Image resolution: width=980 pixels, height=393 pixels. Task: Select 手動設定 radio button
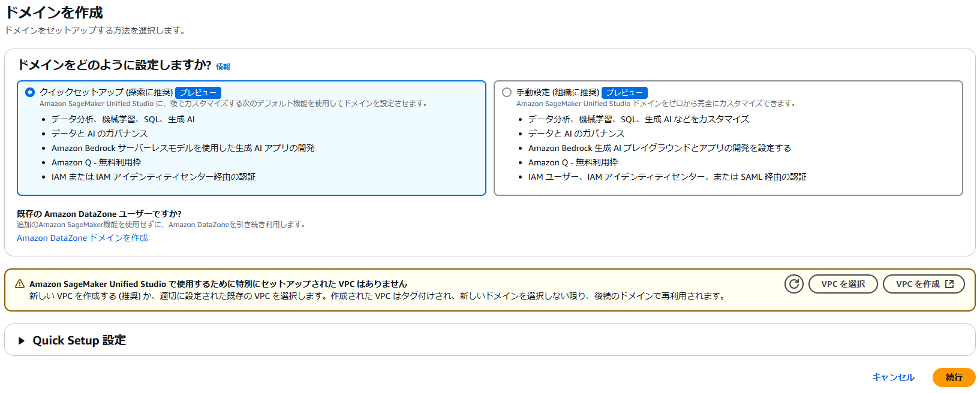(507, 92)
